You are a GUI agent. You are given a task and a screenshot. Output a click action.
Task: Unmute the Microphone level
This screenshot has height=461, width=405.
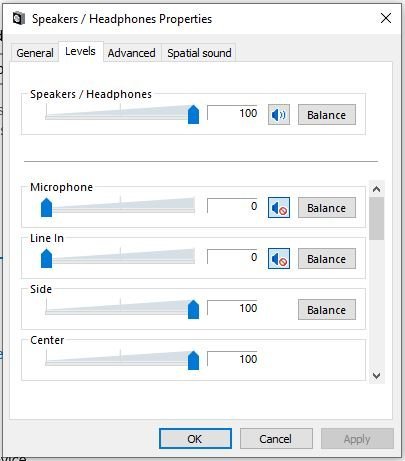click(279, 208)
